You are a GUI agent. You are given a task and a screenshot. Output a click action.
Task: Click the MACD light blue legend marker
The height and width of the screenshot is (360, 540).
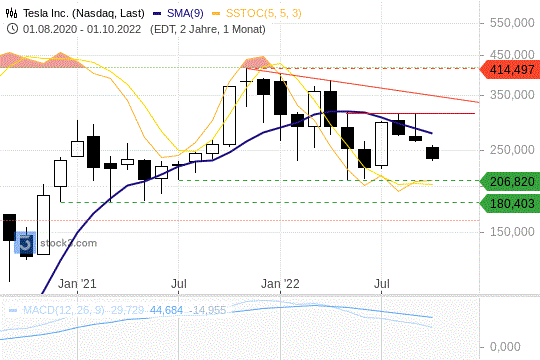pyautogui.click(x=13, y=310)
